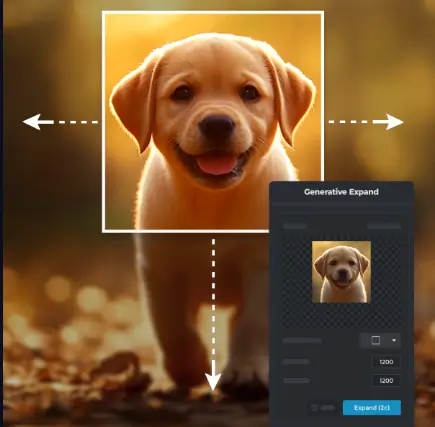Click the Generative Expand panel title

[x=341, y=192]
